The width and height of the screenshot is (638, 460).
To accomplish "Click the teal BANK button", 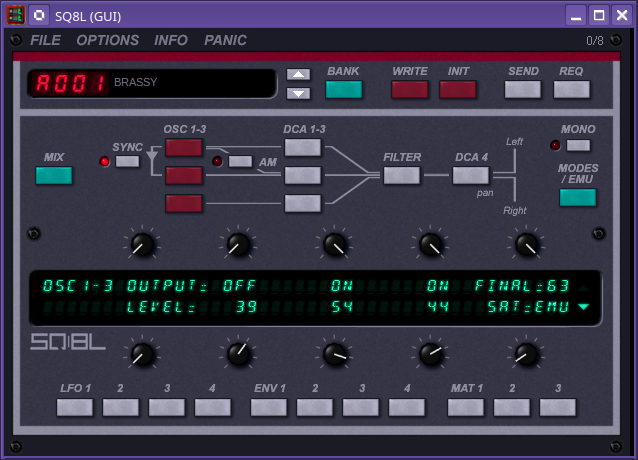I will (344, 90).
